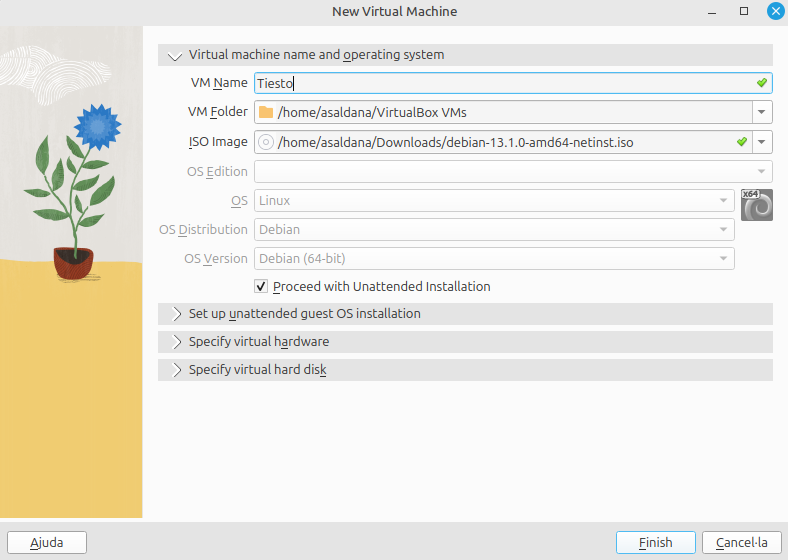Click green checkmark in ISO Image field
This screenshot has width=788, height=560.
pyautogui.click(x=741, y=142)
